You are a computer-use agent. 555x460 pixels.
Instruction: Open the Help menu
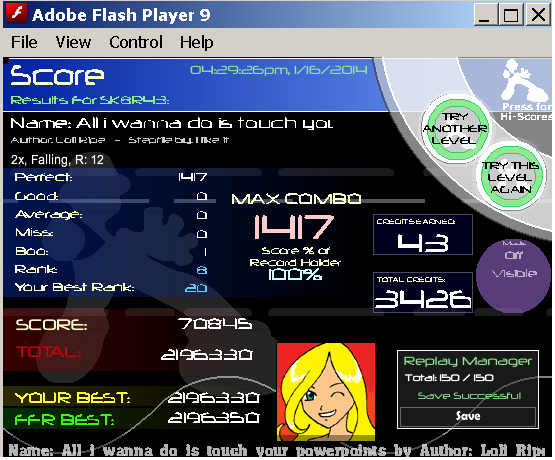[196, 42]
